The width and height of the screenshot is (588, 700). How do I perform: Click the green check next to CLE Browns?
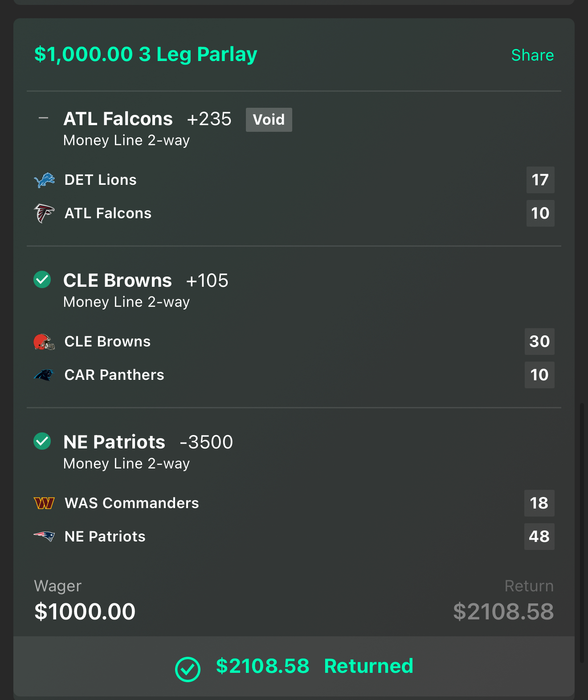coord(42,280)
